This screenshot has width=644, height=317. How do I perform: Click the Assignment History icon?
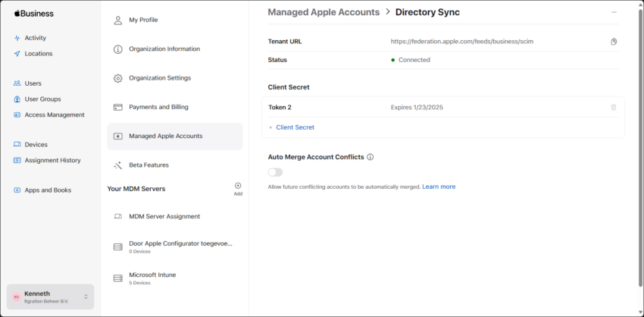tap(17, 160)
